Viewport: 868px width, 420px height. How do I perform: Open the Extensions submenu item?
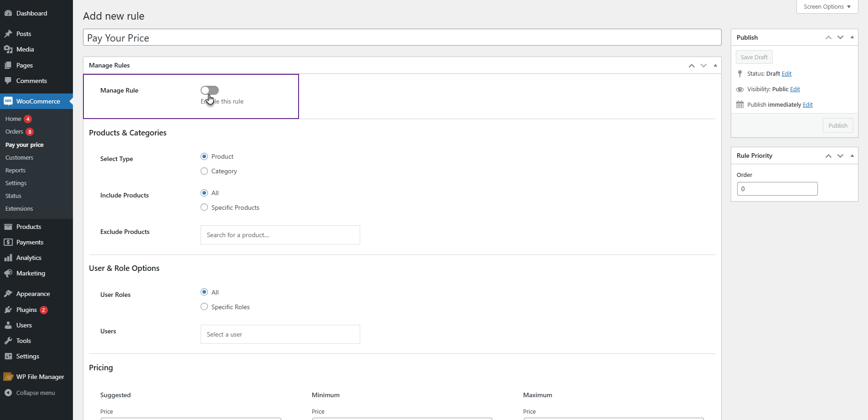tap(19, 208)
